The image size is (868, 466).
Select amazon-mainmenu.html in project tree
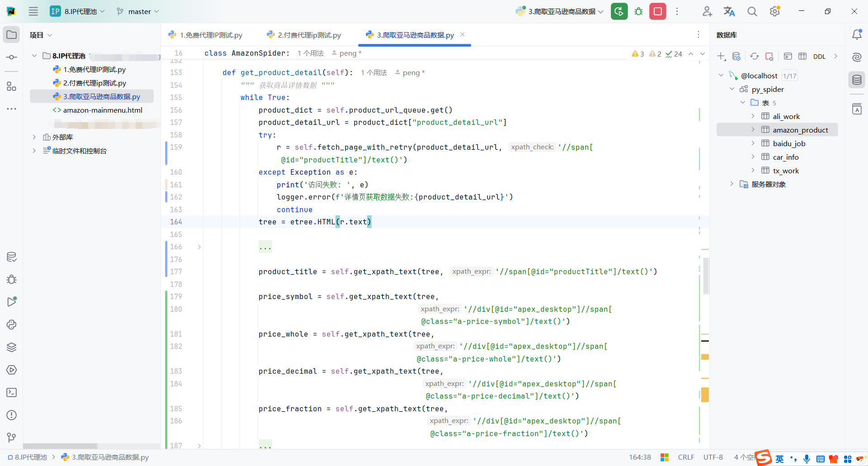point(98,110)
